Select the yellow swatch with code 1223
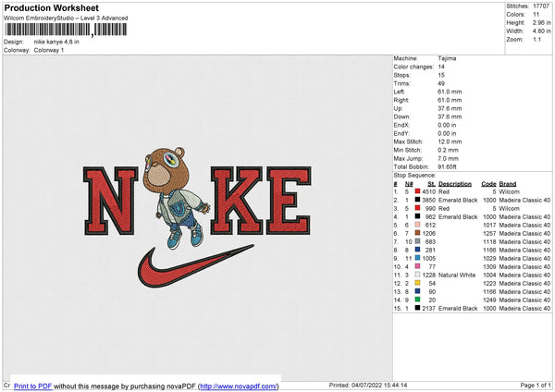Screen dimensions: 555x392 click(417, 283)
